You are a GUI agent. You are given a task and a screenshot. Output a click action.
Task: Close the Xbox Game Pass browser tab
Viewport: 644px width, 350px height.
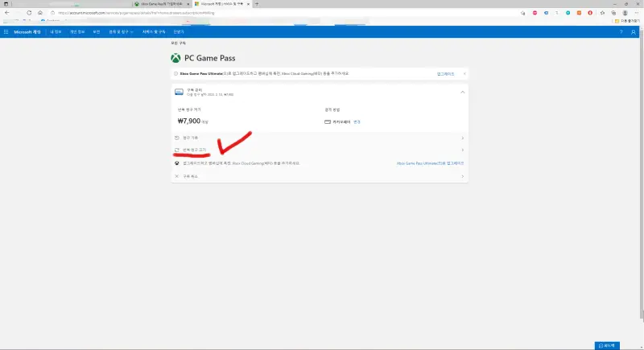pos(188,4)
